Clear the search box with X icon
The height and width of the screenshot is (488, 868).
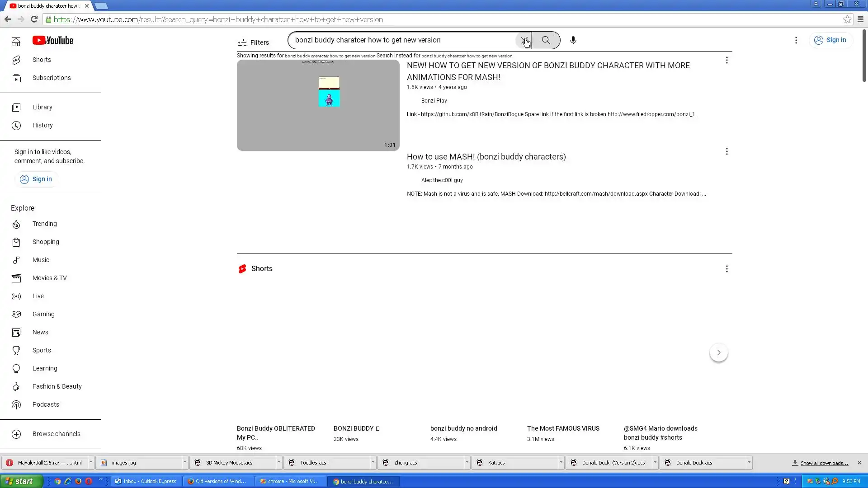point(524,40)
